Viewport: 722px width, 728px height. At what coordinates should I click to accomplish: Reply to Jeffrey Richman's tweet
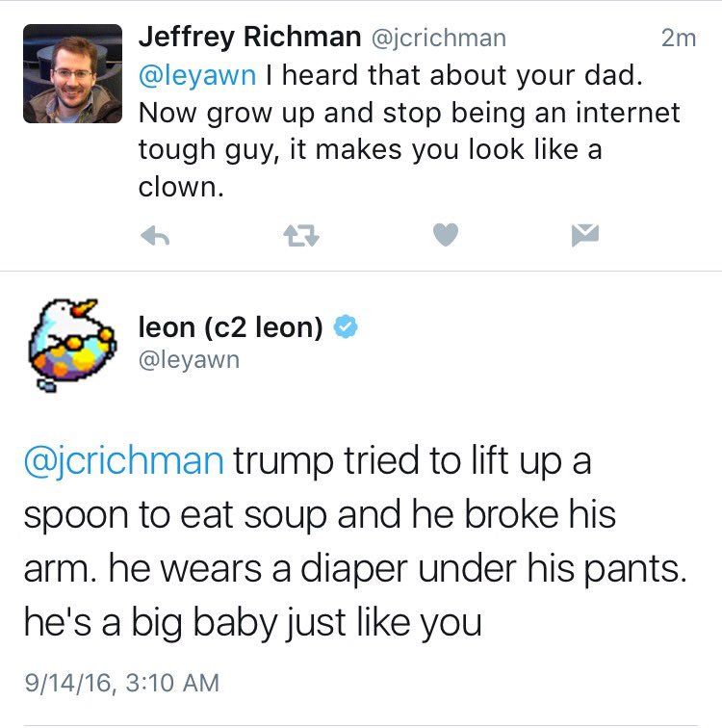click(154, 234)
